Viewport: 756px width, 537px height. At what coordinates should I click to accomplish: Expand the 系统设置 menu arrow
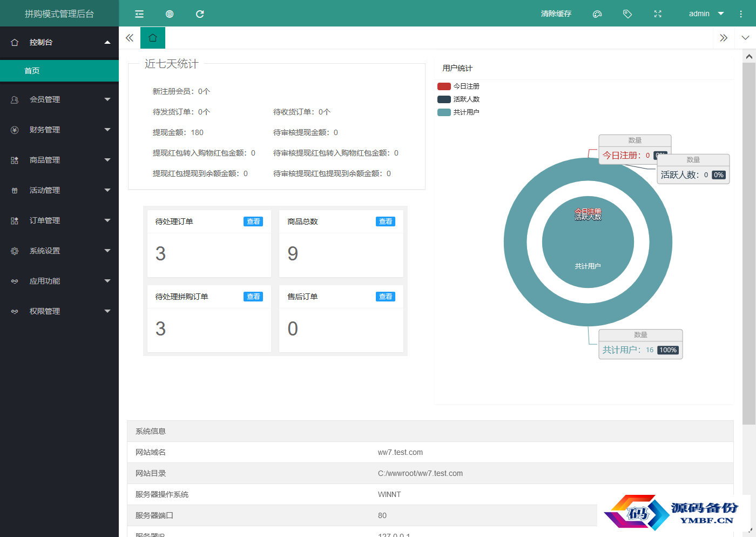(x=107, y=251)
